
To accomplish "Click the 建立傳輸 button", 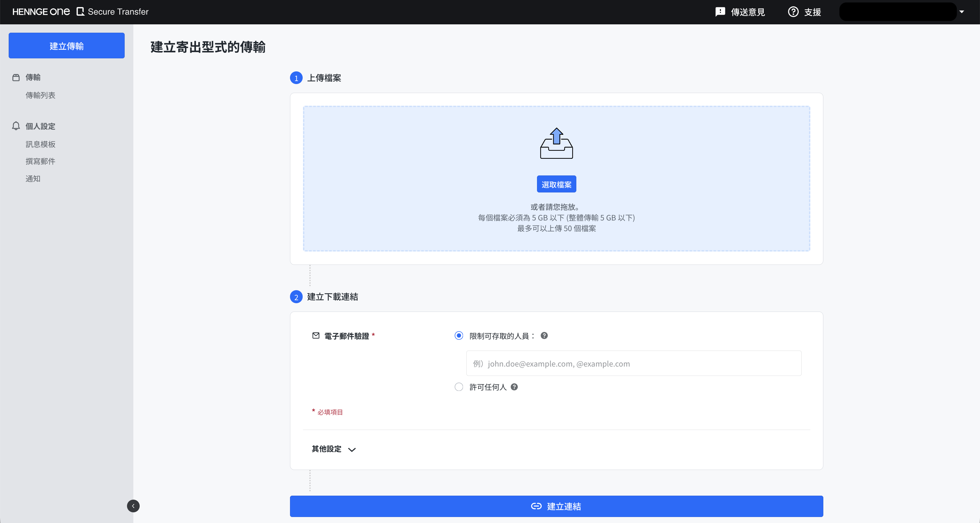I will [67, 46].
